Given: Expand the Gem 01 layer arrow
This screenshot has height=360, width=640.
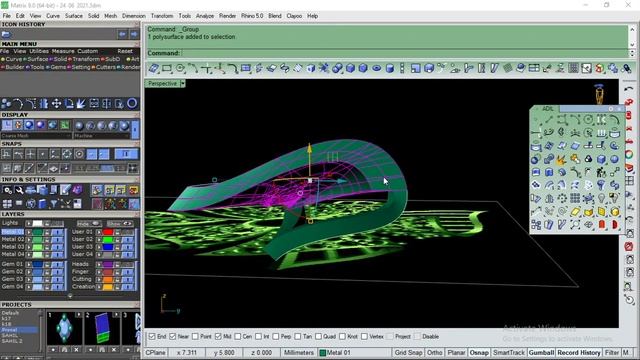Looking at the screenshot, I should pyautogui.click(x=29, y=264).
